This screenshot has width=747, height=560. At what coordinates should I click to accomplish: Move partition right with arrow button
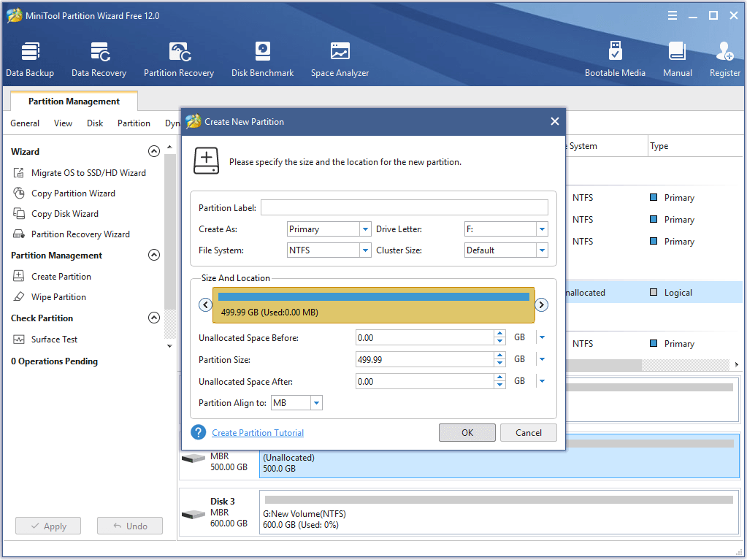[x=541, y=304]
